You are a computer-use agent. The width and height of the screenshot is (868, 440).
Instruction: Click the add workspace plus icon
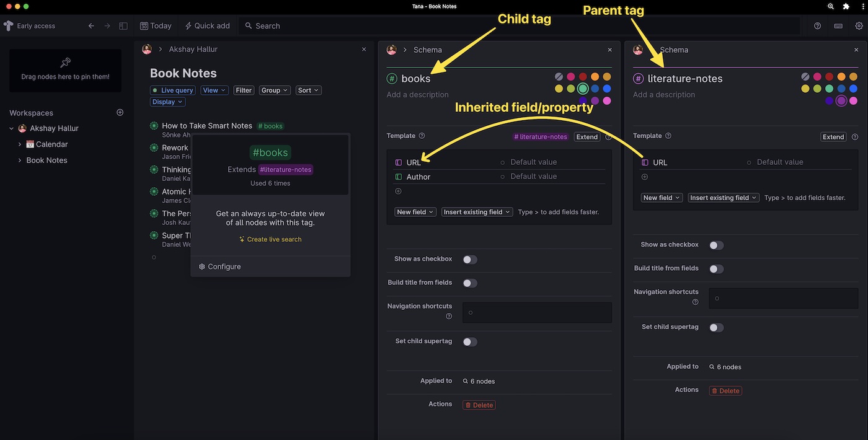tap(120, 113)
